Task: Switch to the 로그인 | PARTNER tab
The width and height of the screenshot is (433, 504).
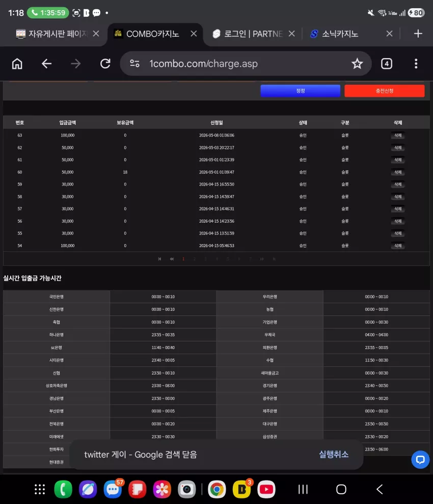Action: [x=248, y=34]
